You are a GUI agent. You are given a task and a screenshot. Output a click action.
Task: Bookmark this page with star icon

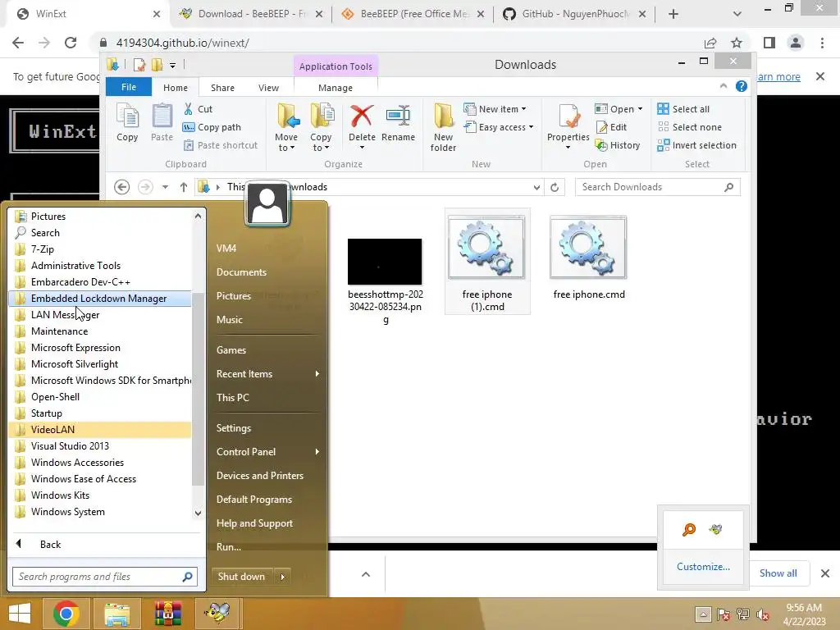(737, 43)
